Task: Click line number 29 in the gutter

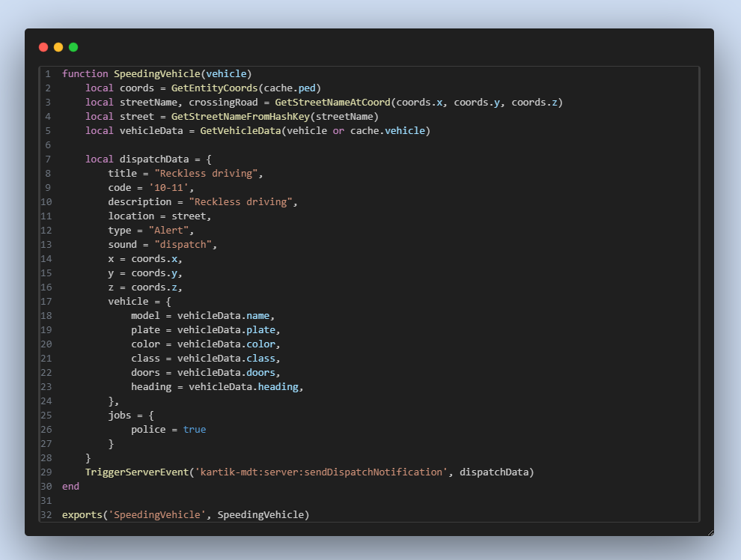Action: pyautogui.click(x=47, y=472)
